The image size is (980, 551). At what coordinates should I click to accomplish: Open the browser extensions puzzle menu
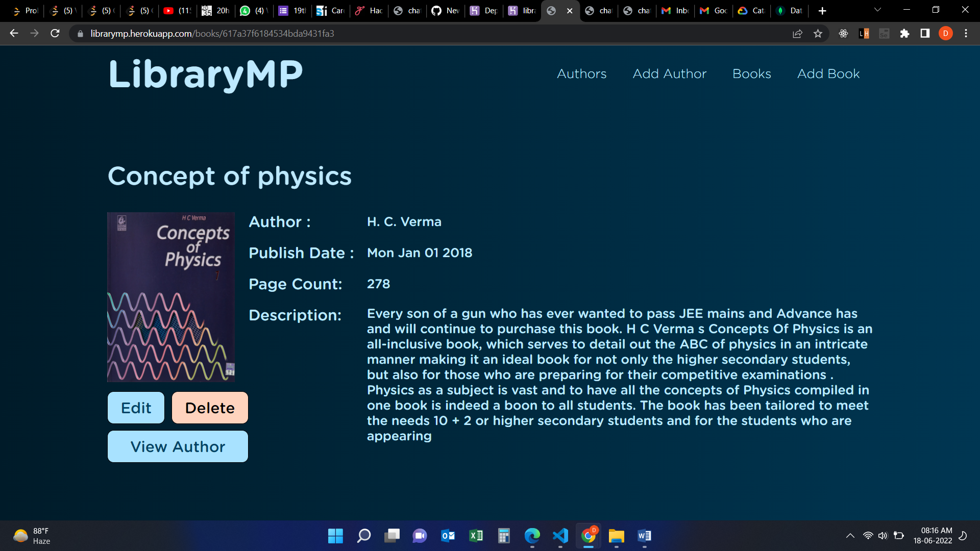[x=905, y=33]
